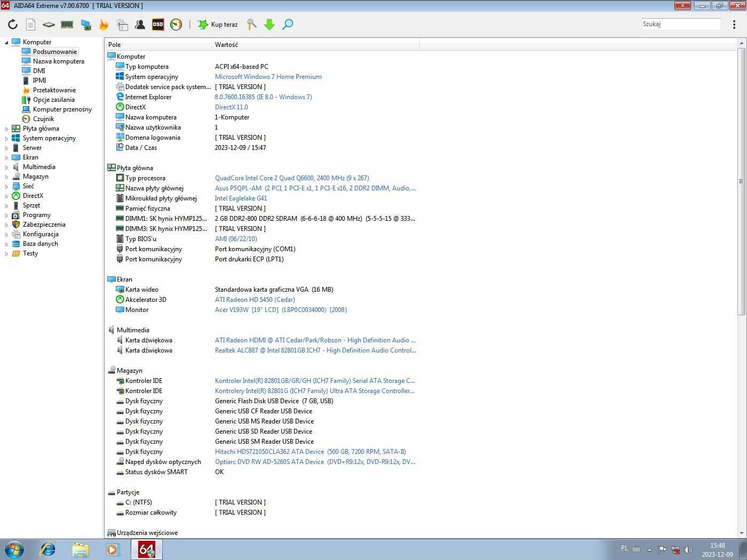Select Baza danych in the tree
This screenshot has height=560, width=747.
pyautogui.click(x=41, y=244)
